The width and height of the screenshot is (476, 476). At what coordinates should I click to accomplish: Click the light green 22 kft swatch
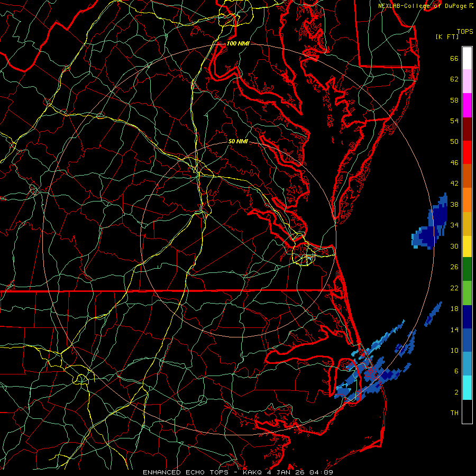coord(467,293)
